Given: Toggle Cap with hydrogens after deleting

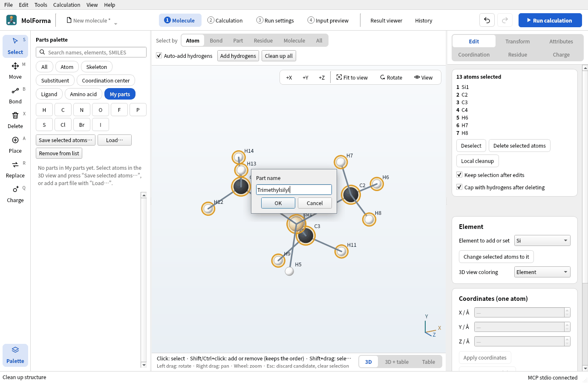Looking at the screenshot, I should click(x=459, y=187).
